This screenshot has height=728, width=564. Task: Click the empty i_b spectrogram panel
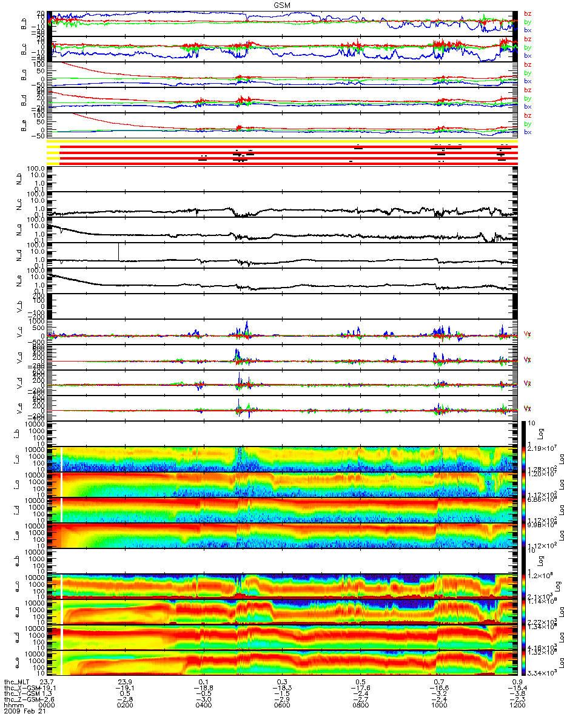point(283,434)
